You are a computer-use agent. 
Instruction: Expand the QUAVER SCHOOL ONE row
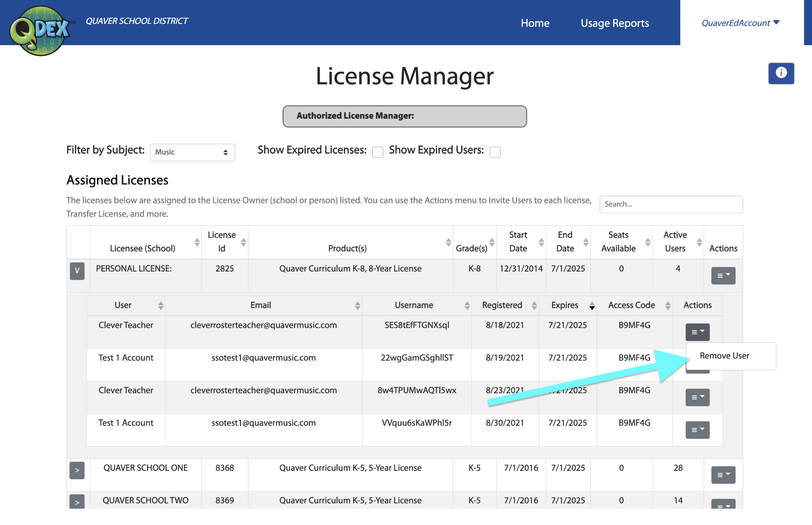pyautogui.click(x=77, y=470)
